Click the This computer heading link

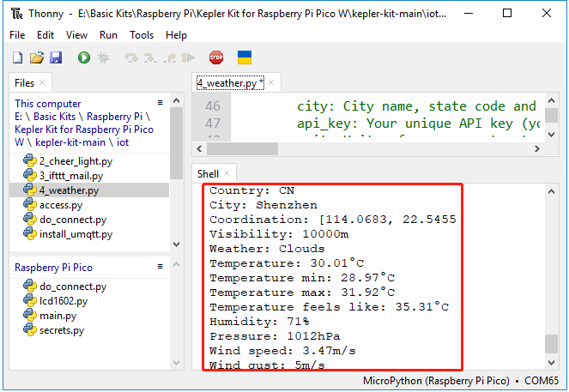pyautogui.click(x=47, y=104)
